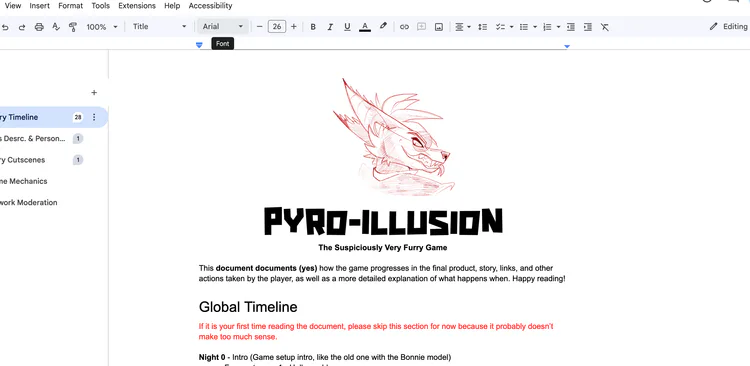Run spelling and grammar check icon
The image size is (750, 366).
56,27
